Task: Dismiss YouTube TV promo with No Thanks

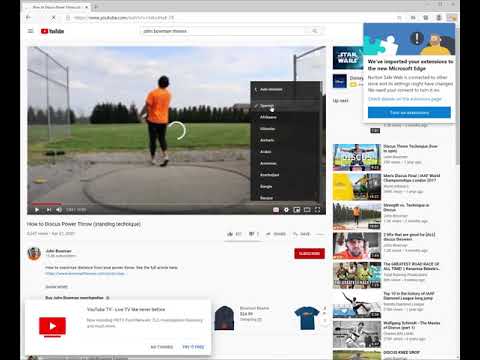Action: (162, 347)
